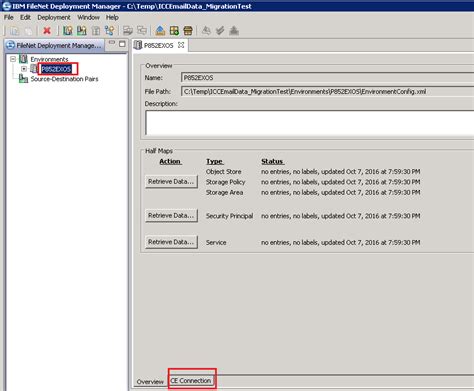Maximize the FileNet Deployment Manager panel

point(122,44)
